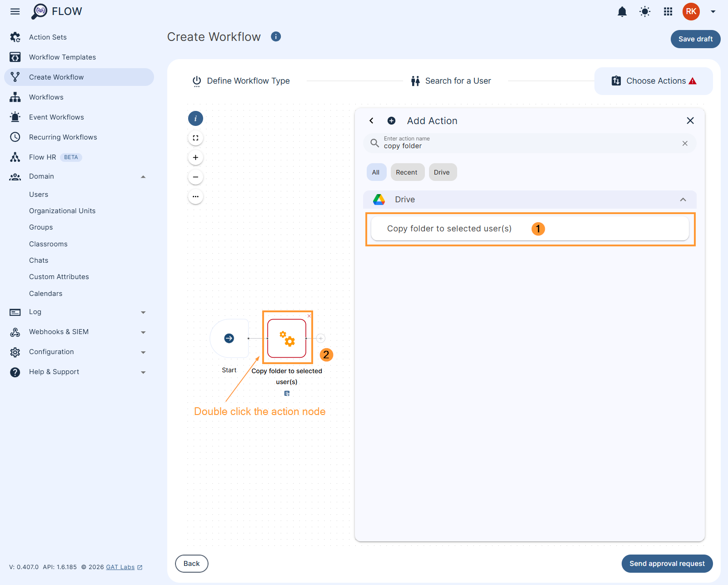The width and height of the screenshot is (728, 585).
Task: Collapse the Domain section
Action: coord(143,176)
